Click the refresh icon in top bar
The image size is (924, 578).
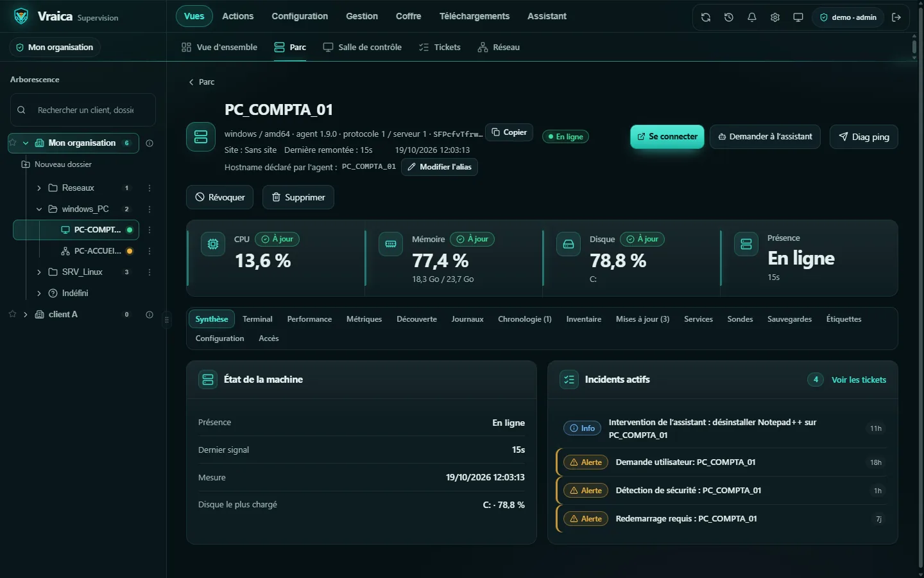[706, 17]
